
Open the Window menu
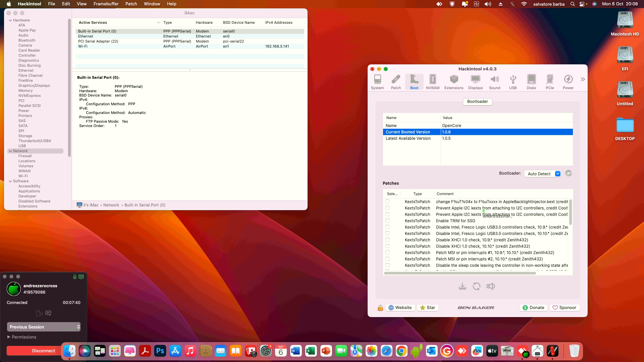(x=152, y=4)
